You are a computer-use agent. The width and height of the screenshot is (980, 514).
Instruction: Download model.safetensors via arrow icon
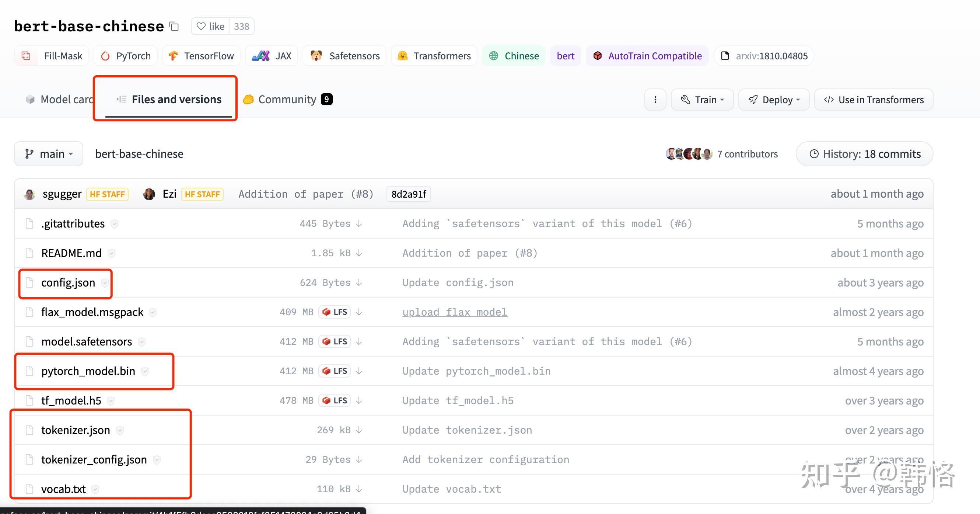[x=359, y=342]
